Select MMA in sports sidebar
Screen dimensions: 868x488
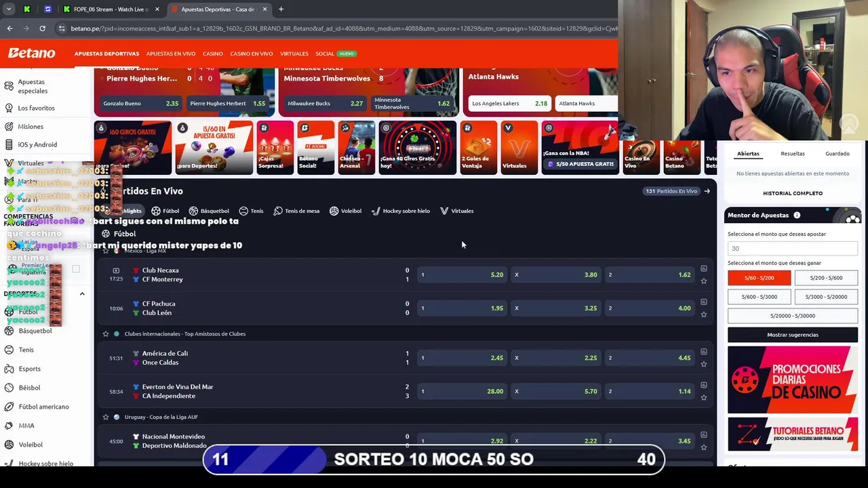coord(26,426)
